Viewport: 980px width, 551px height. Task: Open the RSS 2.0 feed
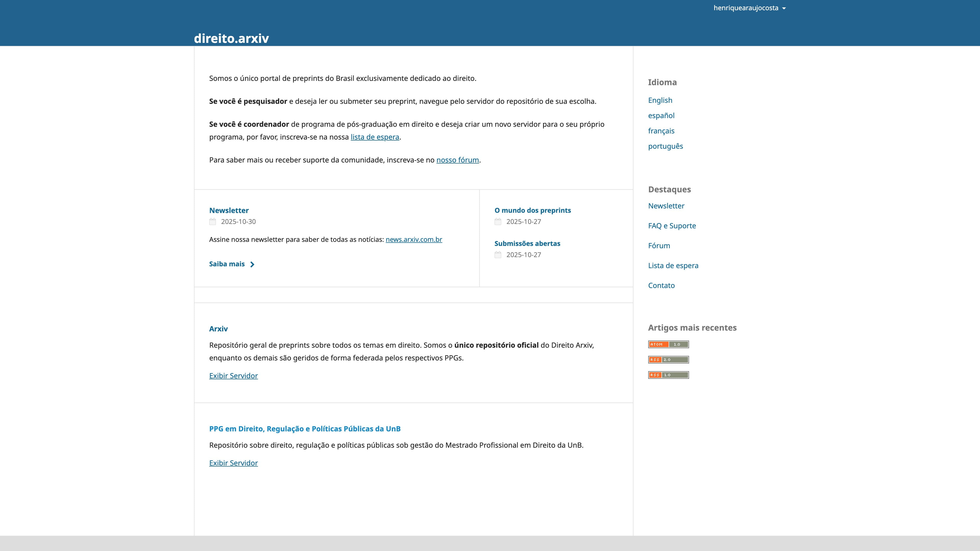coord(668,359)
